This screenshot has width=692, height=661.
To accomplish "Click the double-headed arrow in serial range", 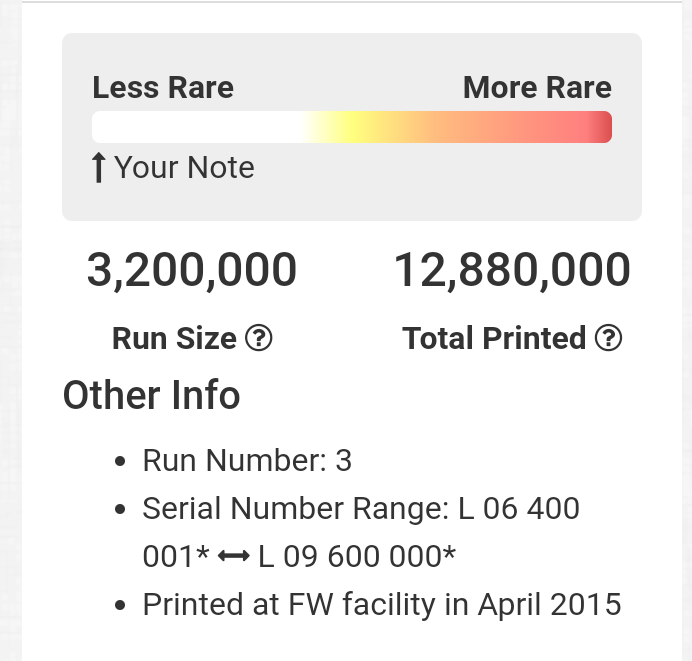I will point(233,557).
